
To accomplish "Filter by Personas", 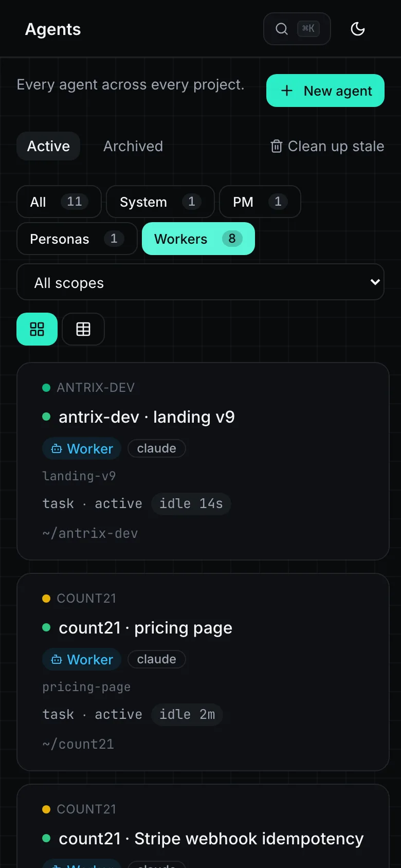I will (77, 239).
